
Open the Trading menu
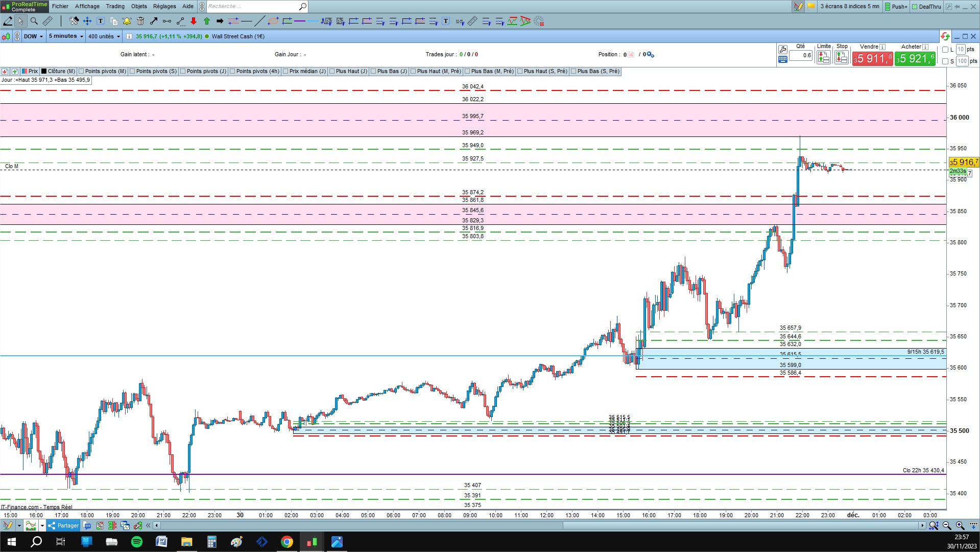pyautogui.click(x=115, y=6)
